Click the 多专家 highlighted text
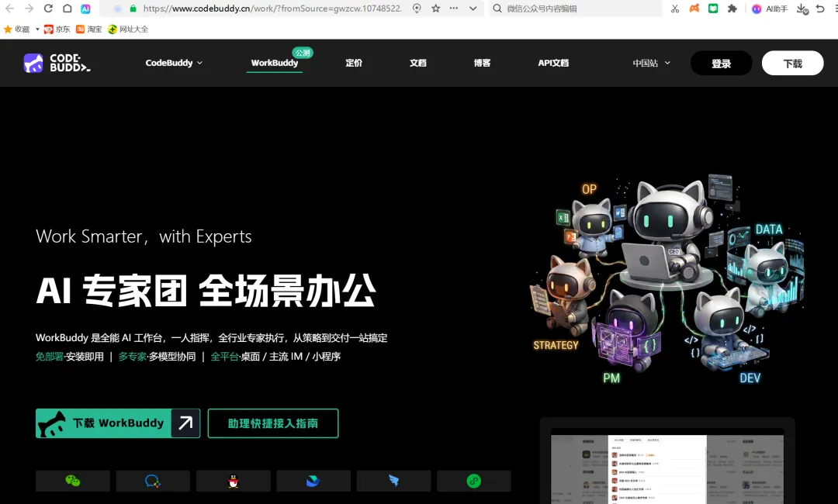 132,357
